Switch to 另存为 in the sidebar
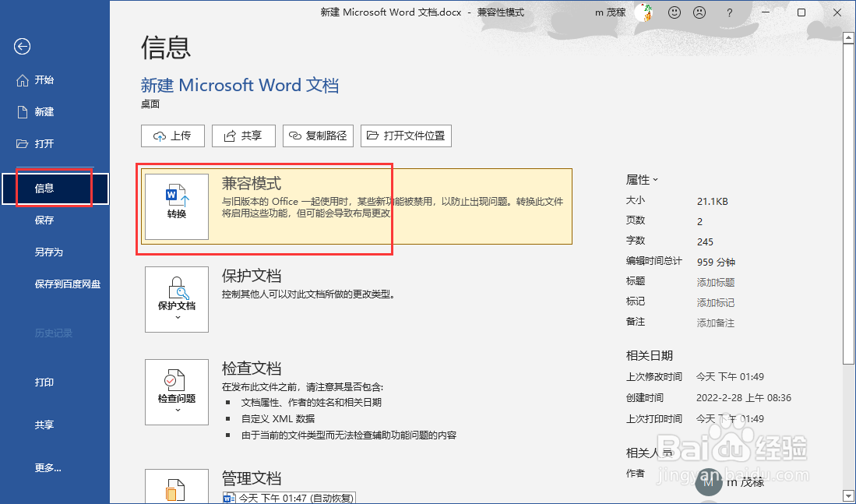The height and width of the screenshot is (504, 856). click(x=48, y=251)
